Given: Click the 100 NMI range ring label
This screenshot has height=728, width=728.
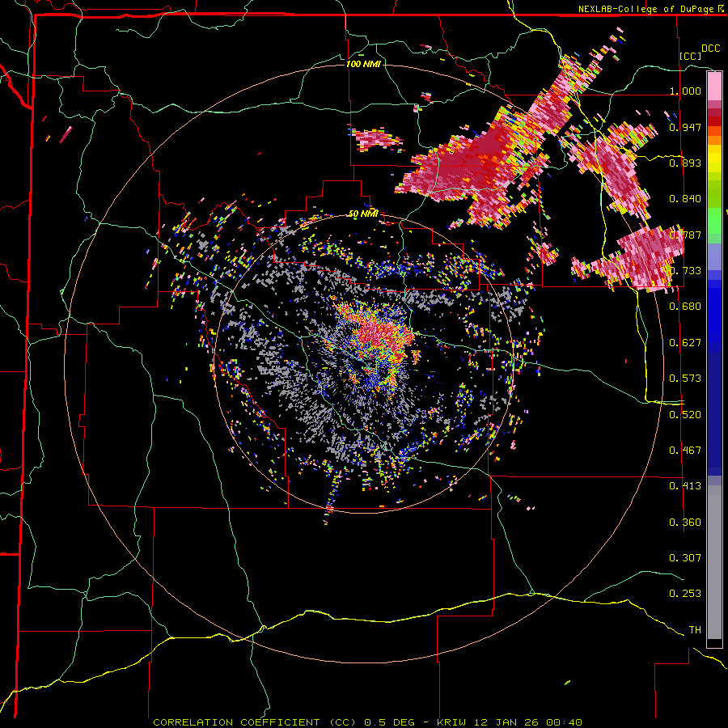Looking at the screenshot, I should click(x=363, y=64).
